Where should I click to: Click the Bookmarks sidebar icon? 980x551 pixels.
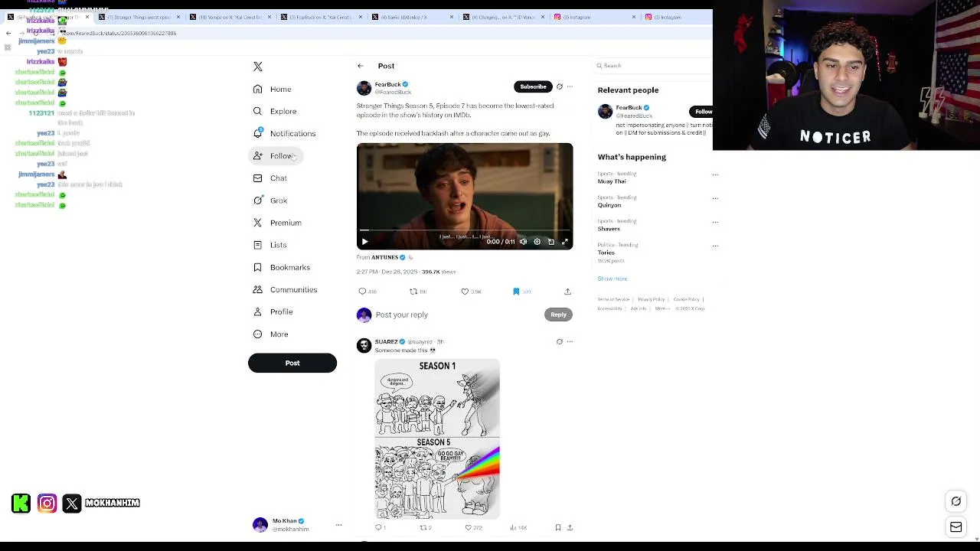pyautogui.click(x=258, y=267)
